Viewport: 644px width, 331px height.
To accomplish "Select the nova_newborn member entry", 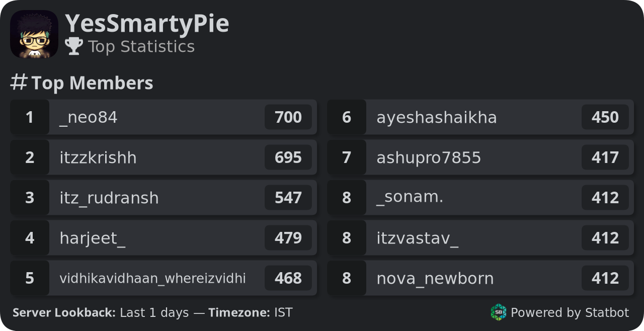I will 480,278.
